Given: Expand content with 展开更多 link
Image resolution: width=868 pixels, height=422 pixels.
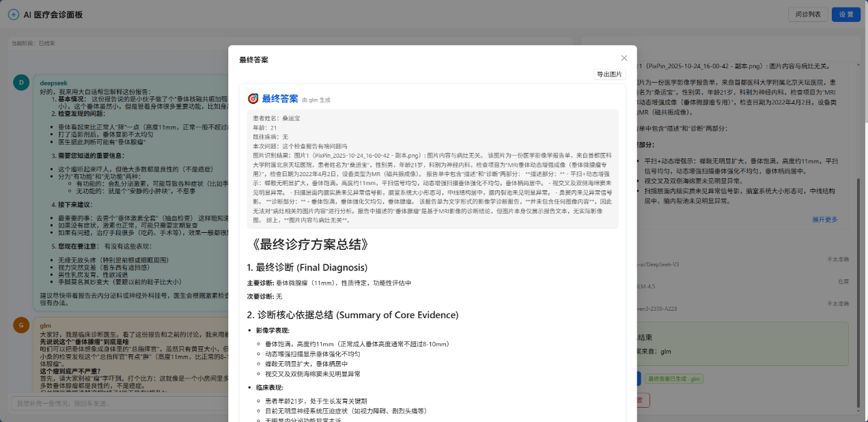Looking at the screenshot, I should coord(824,219).
